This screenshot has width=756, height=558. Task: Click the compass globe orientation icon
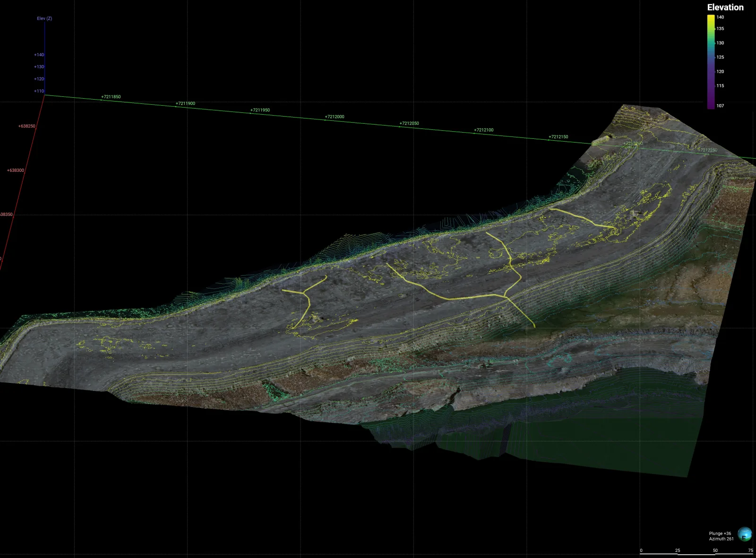(745, 534)
